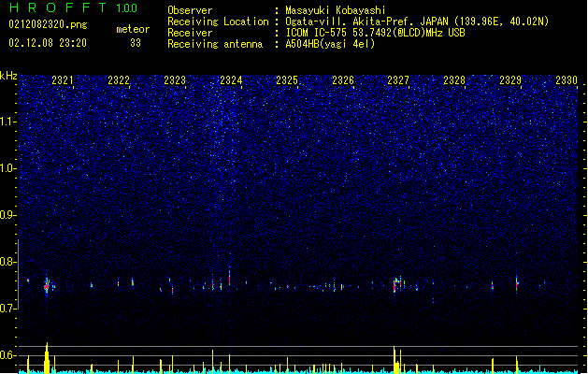Click the 0.7 kHz frequency tick label

click(x=8, y=309)
